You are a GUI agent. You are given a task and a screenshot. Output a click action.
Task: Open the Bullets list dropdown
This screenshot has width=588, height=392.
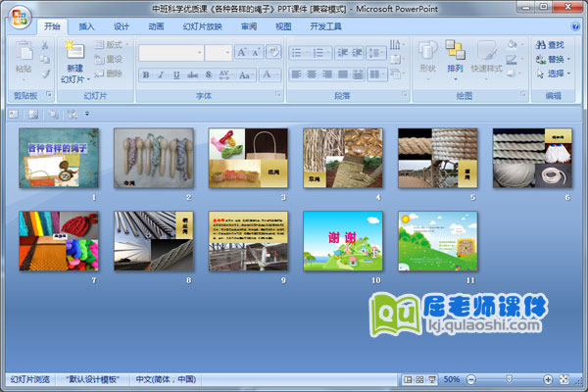300,53
